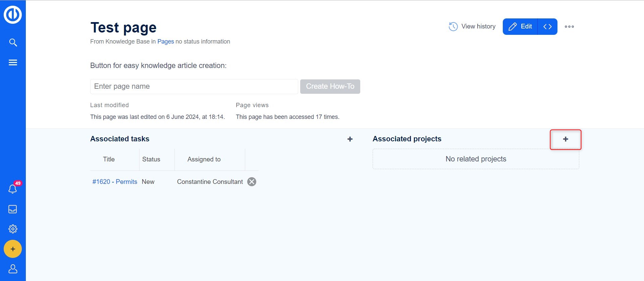Image resolution: width=644 pixels, height=281 pixels.
Task: Add an associated task with plus
Action: (350, 139)
